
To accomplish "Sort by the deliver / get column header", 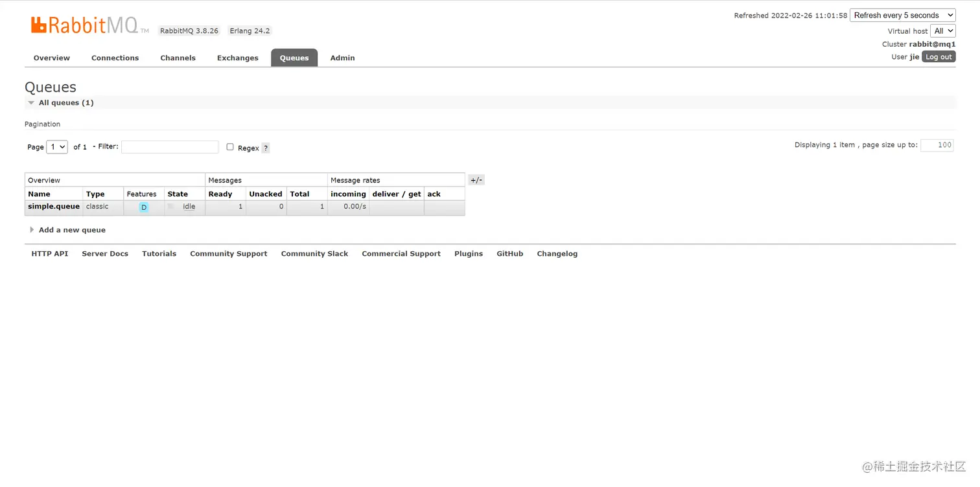I will (x=397, y=194).
